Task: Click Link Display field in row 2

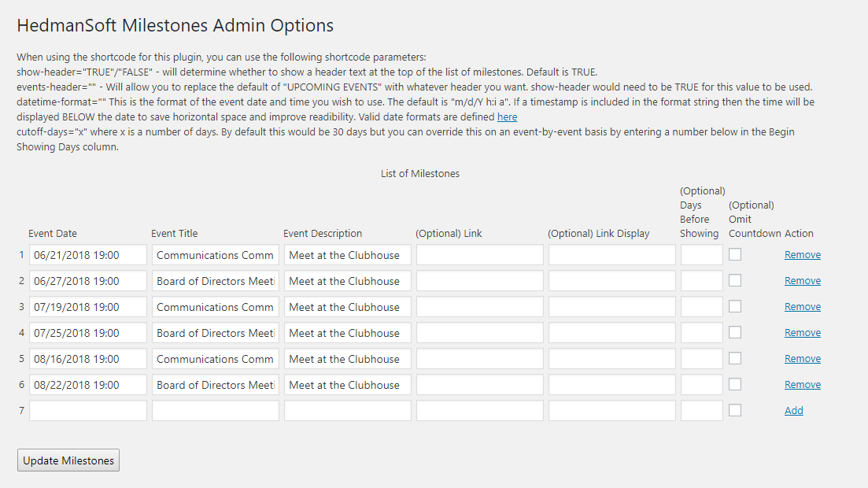Action: point(612,281)
